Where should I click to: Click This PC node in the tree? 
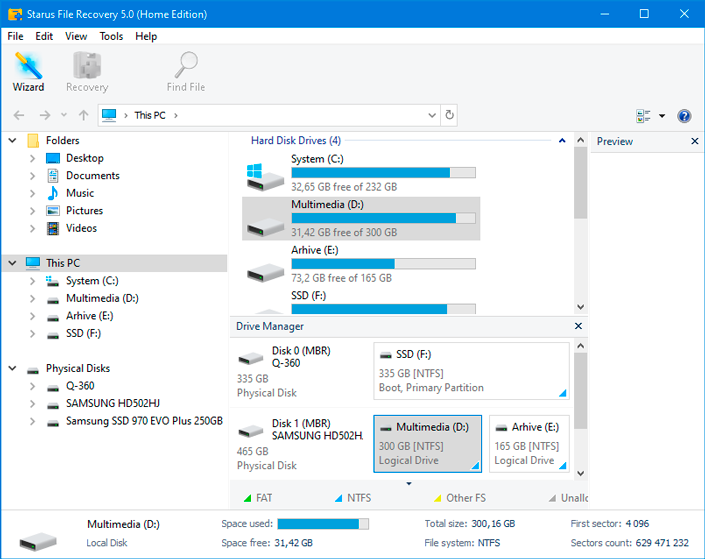[x=115, y=263]
